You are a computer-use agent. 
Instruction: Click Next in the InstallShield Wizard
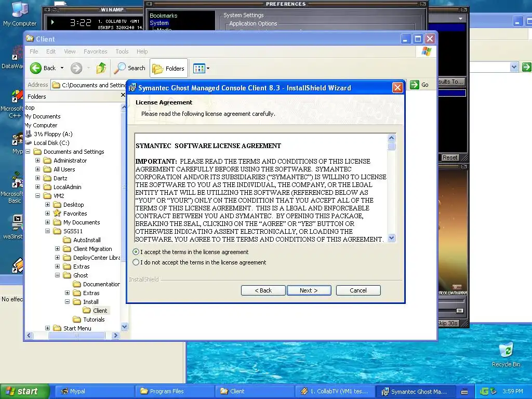coord(309,290)
